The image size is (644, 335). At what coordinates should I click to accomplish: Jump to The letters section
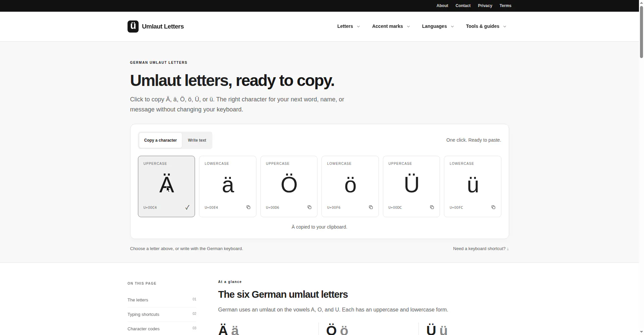tap(162, 300)
